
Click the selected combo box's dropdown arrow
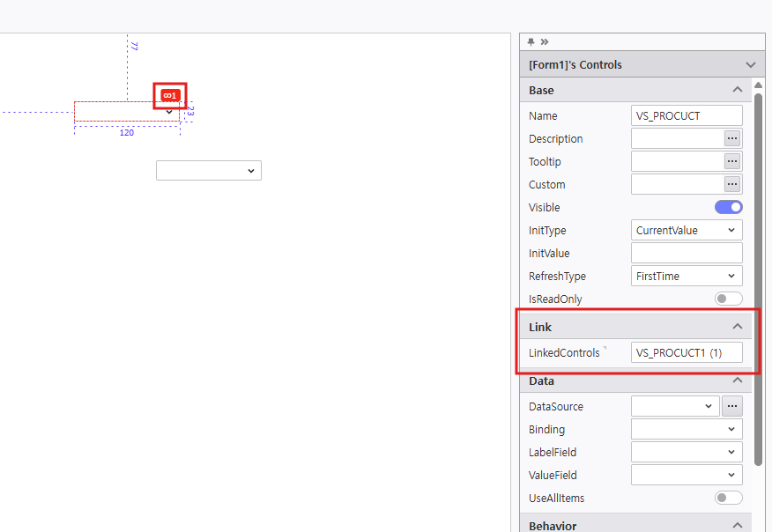(x=169, y=112)
